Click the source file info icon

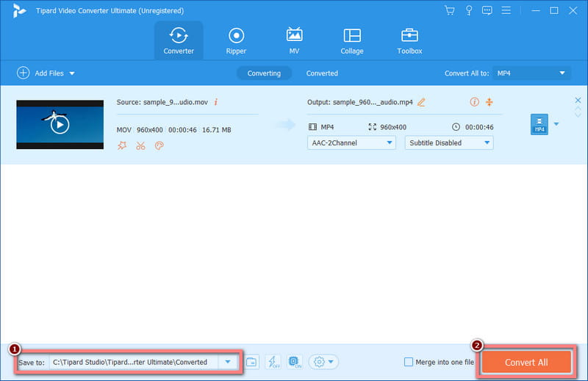[216, 102]
